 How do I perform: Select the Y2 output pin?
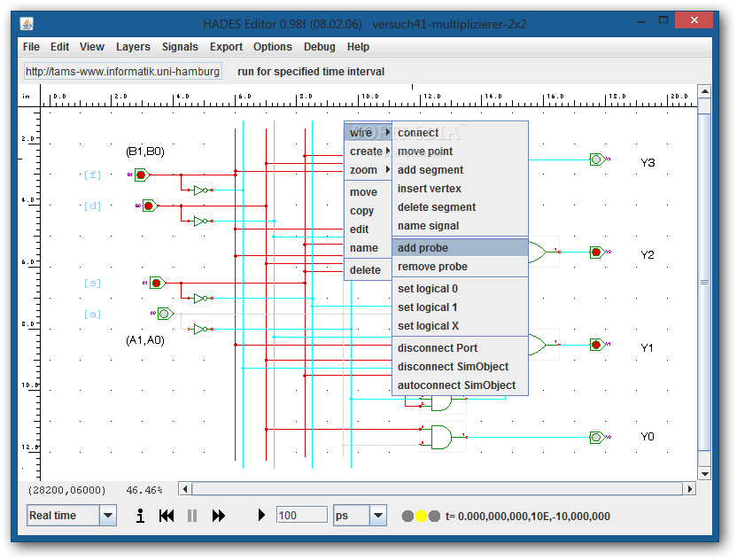tap(597, 252)
